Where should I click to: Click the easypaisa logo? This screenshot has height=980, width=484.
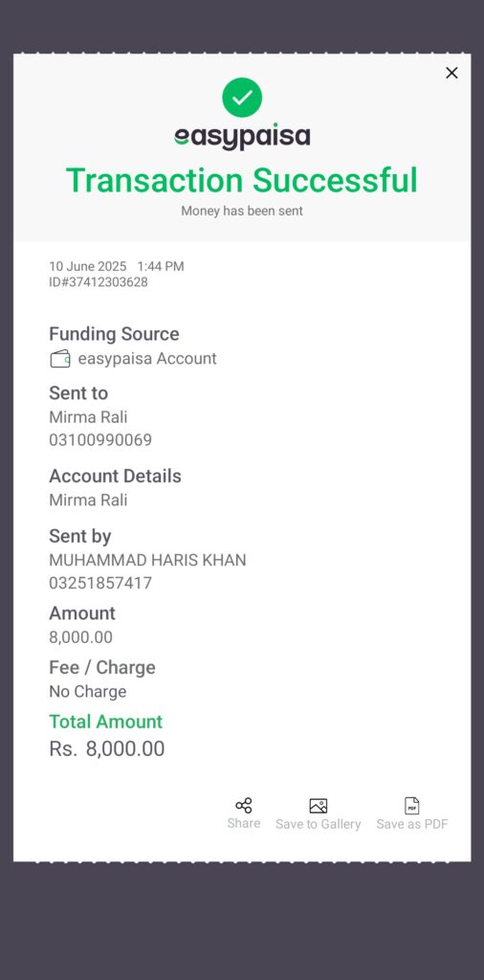coord(242,137)
